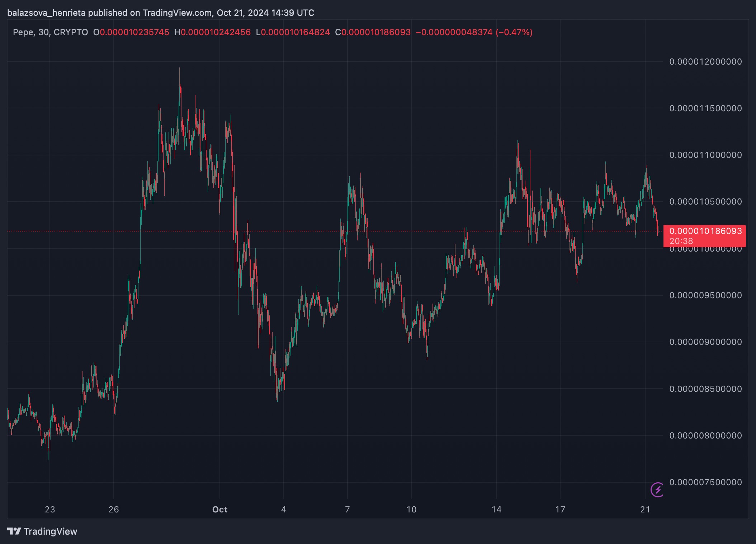The height and width of the screenshot is (544, 756).
Task: Click the Low value 0.000010164824
Action: point(295,32)
